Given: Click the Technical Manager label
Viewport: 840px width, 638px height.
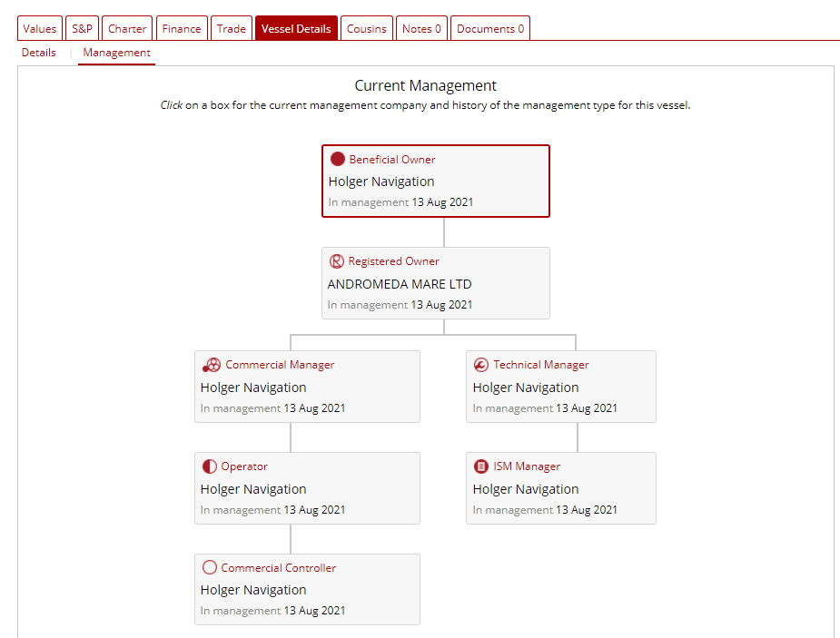Looking at the screenshot, I should 541,365.
